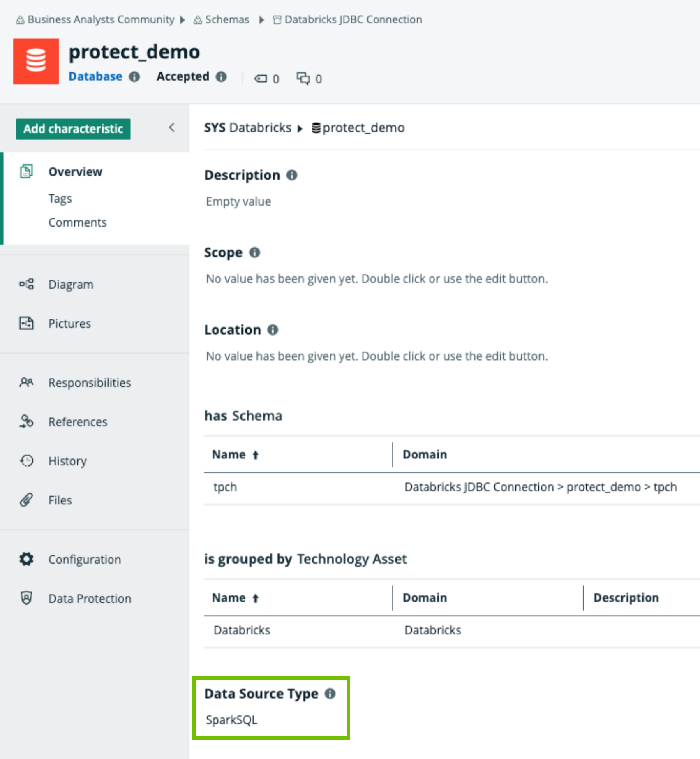Click the Data Source Type info icon
This screenshot has height=759, width=700.
point(330,693)
